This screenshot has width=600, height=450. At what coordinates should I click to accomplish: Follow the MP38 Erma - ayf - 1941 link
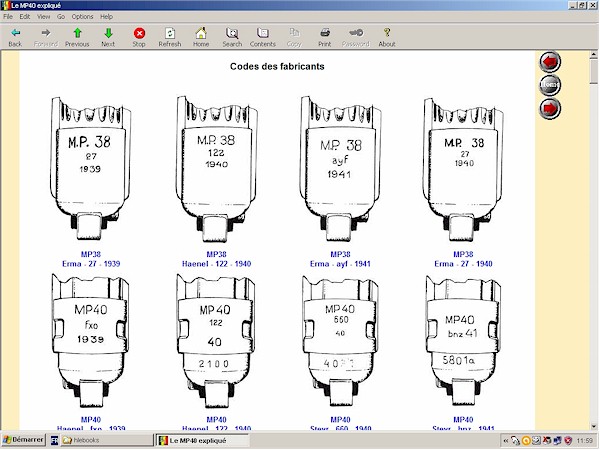340,259
